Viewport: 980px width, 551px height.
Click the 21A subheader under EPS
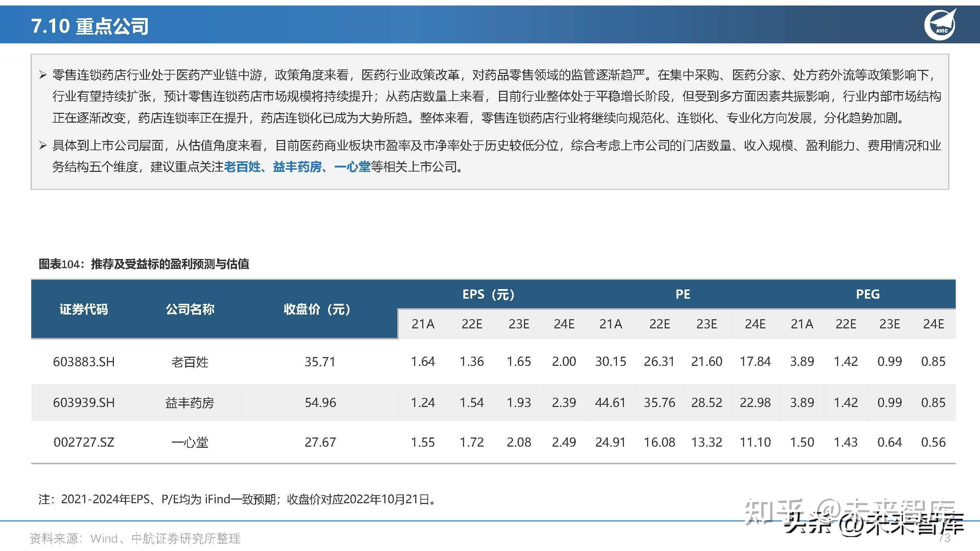423,324
